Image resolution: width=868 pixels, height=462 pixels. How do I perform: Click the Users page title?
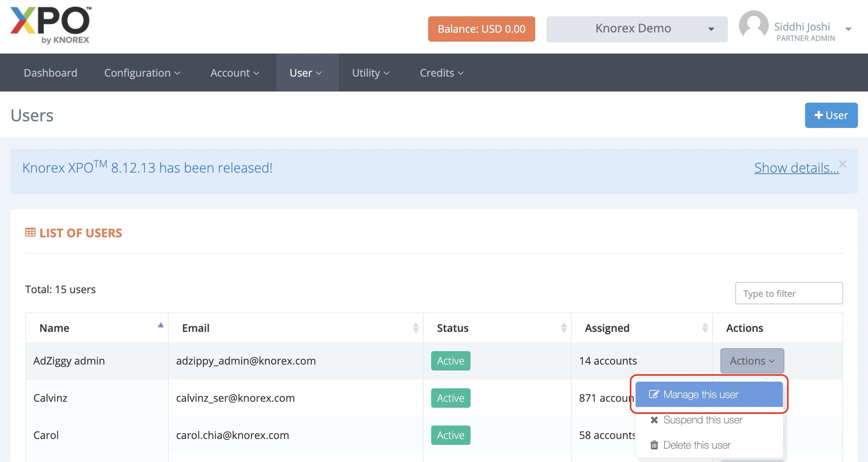(32, 115)
